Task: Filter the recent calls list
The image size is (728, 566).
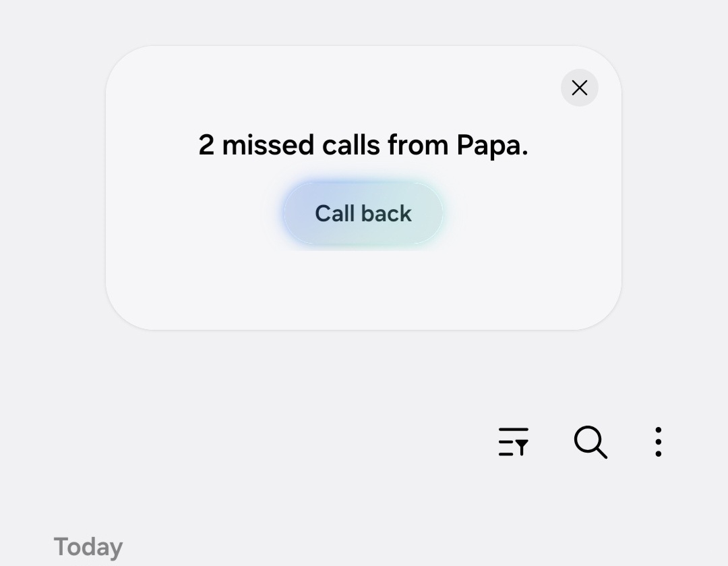Action: [x=513, y=442]
